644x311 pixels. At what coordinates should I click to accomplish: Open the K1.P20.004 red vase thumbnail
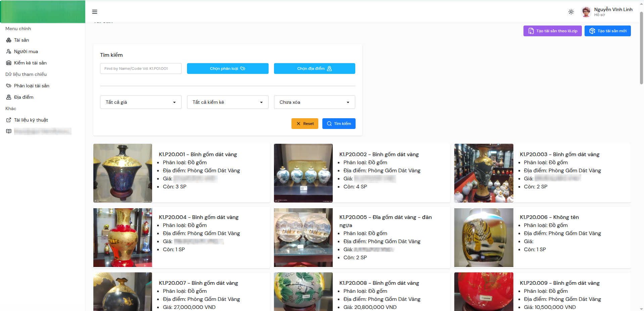pos(123,237)
